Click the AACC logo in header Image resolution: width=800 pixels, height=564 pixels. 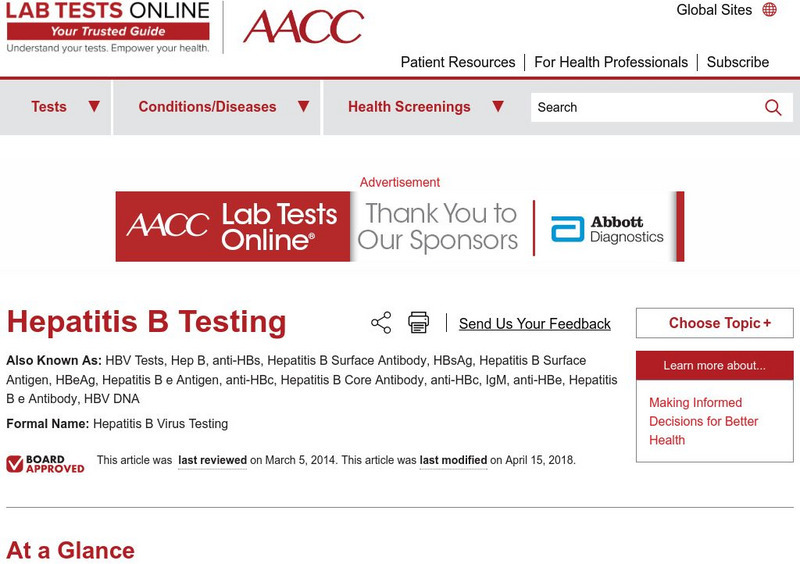(x=303, y=27)
